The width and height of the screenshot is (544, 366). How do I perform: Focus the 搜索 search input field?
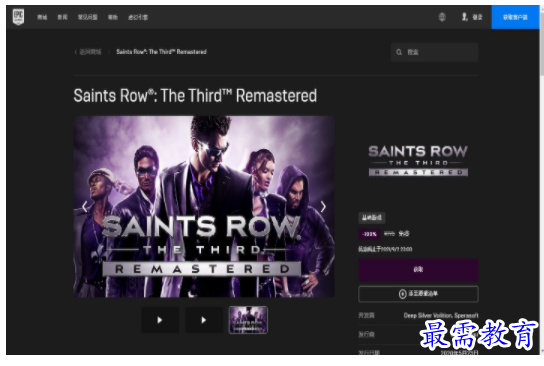tap(434, 52)
